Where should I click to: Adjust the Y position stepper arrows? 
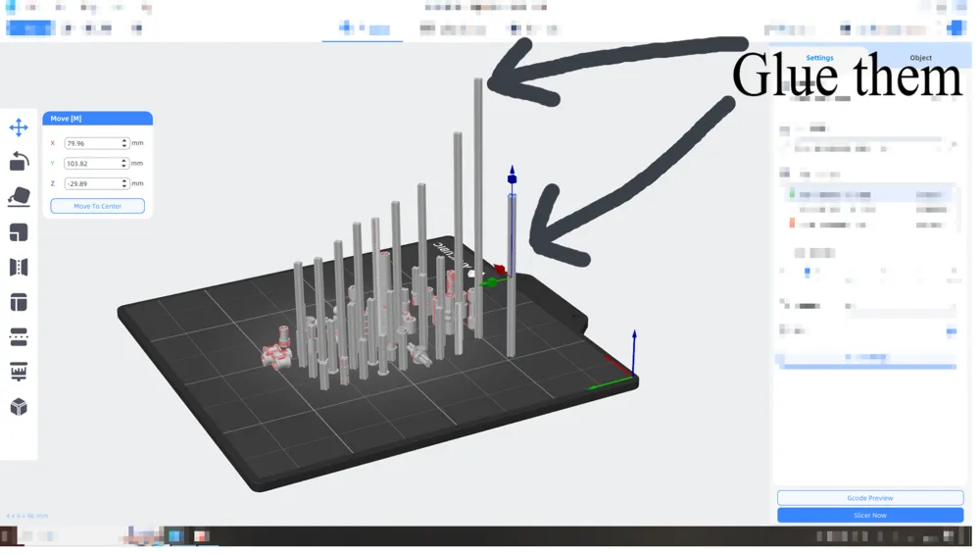pos(125,165)
